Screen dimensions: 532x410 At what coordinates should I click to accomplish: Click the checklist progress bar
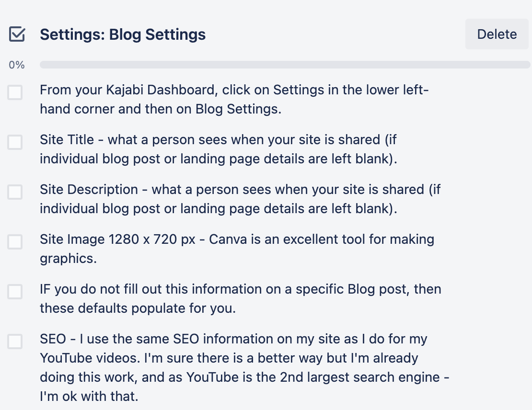(x=285, y=65)
